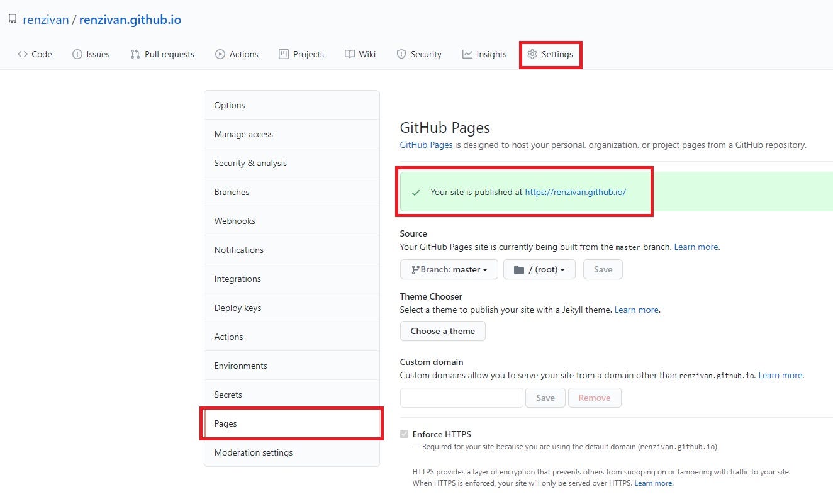Open Secrets settings
833x504 pixels.
coord(292,395)
